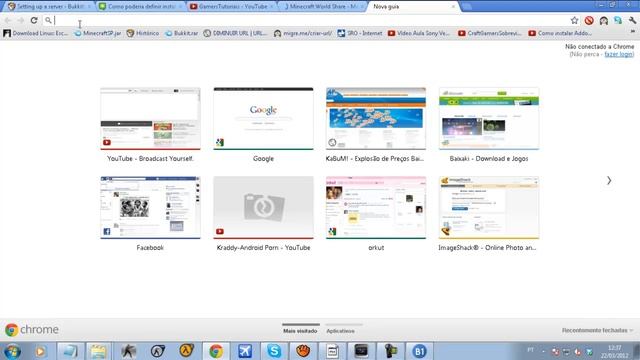640x360 pixels.
Task: Click the blue extension icon beside the wrench
Action: pos(618,20)
